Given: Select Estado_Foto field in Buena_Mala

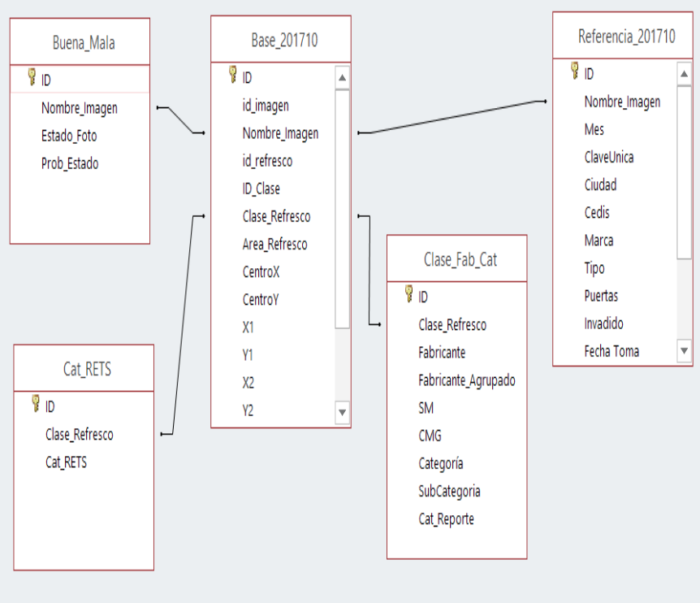Looking at the screenshot, I should tap(69, 136).
